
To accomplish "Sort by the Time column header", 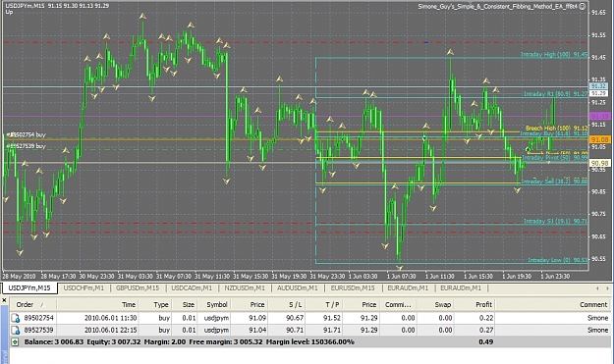I will (129, 304).
